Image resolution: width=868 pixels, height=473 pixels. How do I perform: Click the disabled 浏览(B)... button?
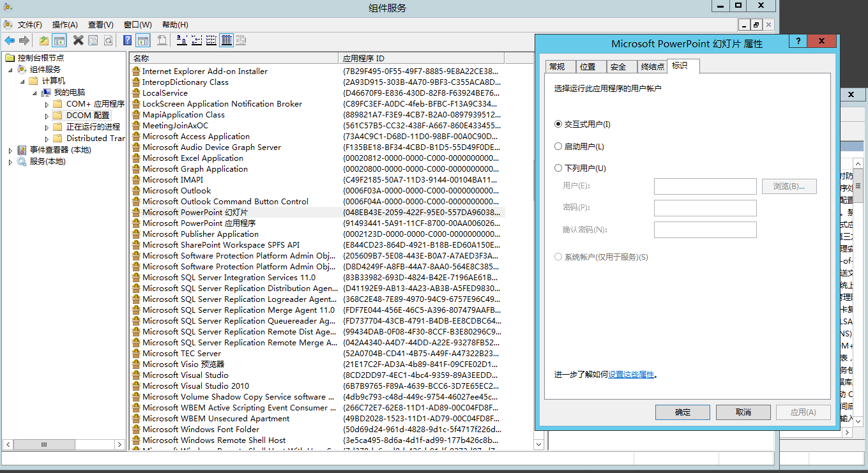[789, 186]
